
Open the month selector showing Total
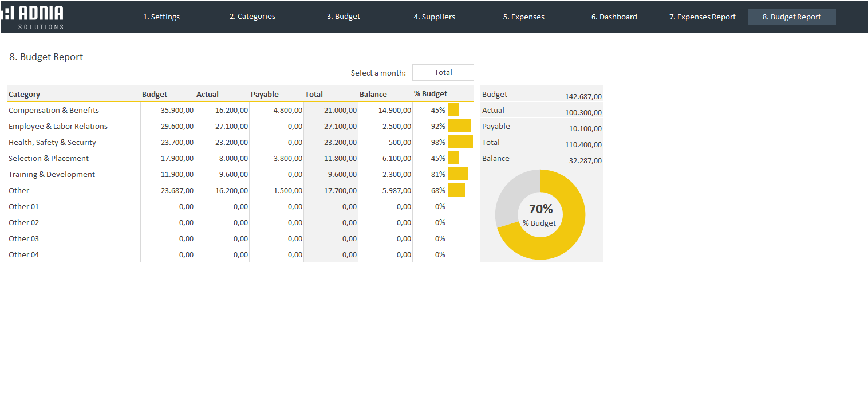pos(443,73)
